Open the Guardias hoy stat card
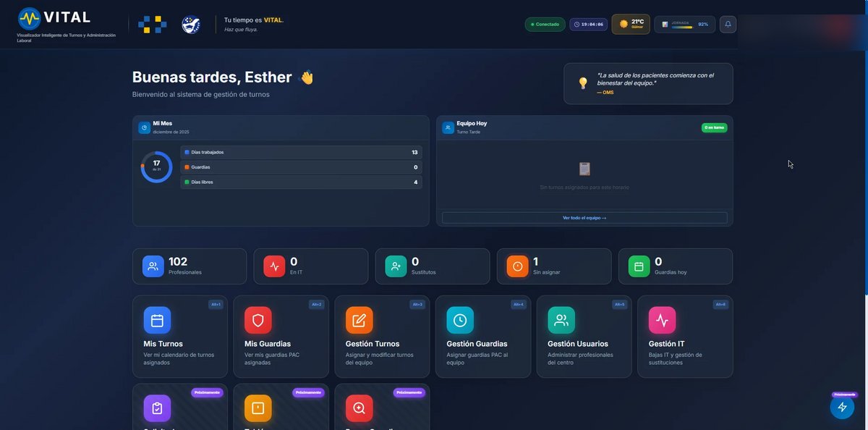Image resolution: width=868 pixels, height=430 pixels. (675, 266)
